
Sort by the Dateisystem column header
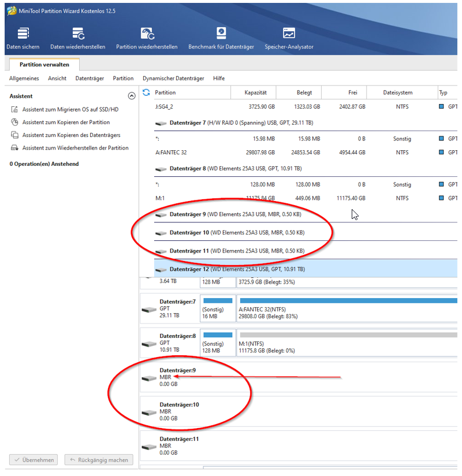tap(402, 92)
